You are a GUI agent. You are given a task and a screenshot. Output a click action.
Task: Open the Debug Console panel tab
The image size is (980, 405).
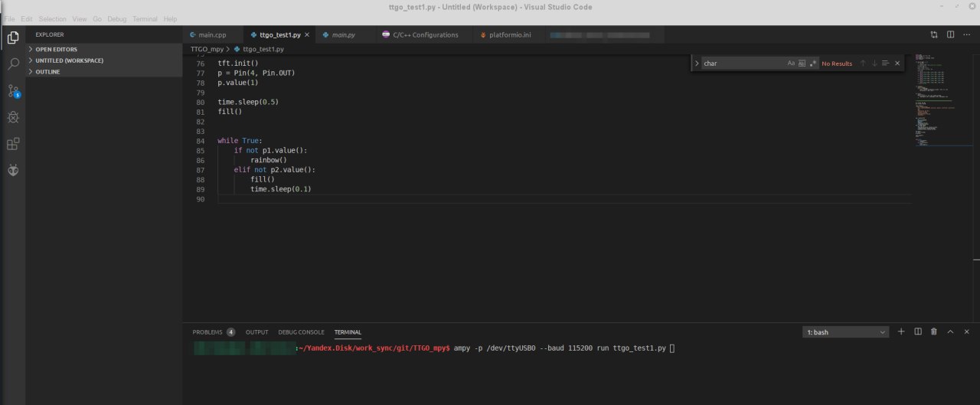[x=301, y=332]
